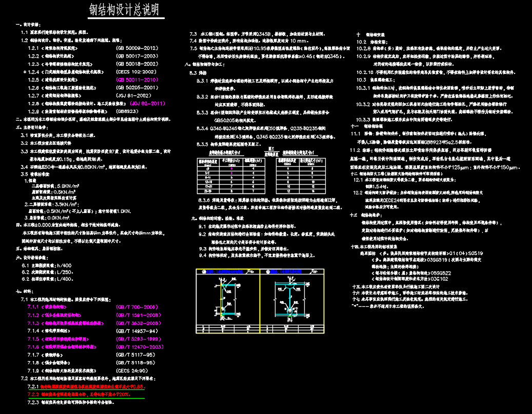
Task: Click the line 7.4 ending with 10 mm
Action: click(x=249, y=41)
